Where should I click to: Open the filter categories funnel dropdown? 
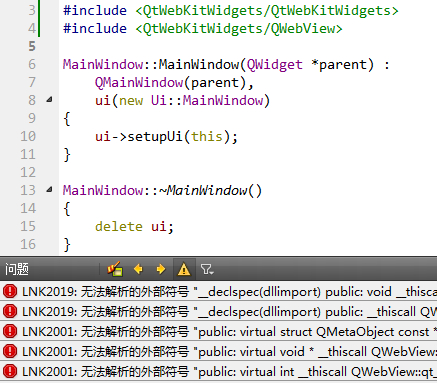(207, 269)
